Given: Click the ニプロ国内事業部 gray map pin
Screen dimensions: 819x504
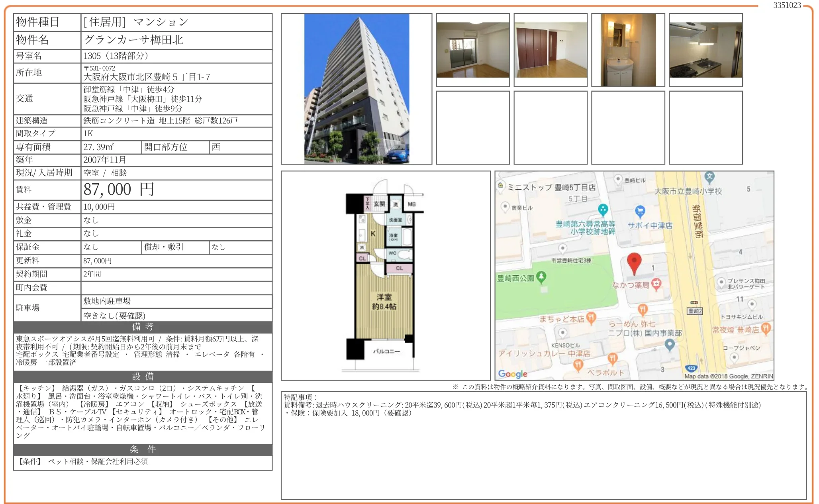Looking at the screenshot, I should coord(670,344).
